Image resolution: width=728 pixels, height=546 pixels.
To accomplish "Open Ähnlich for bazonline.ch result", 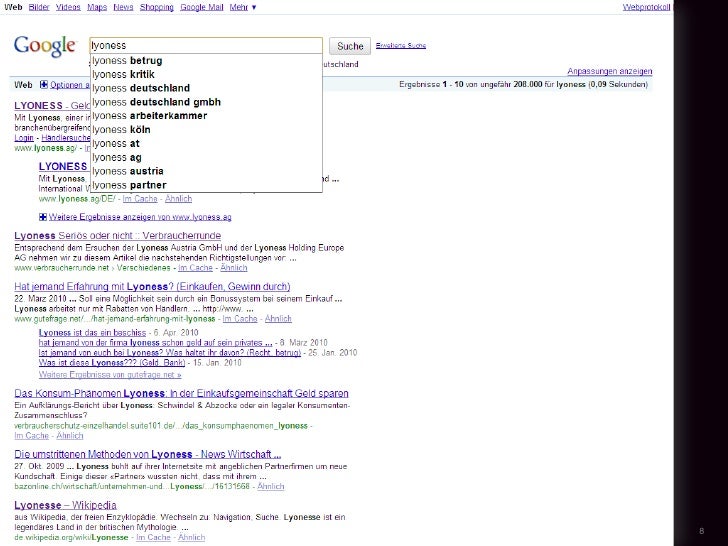I will (x=271, y=487).
